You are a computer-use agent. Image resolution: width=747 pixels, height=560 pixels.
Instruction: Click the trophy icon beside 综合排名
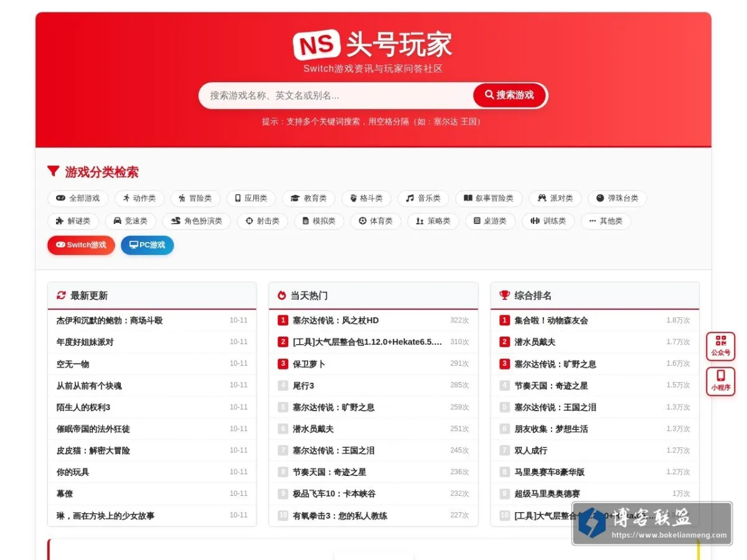504,296
